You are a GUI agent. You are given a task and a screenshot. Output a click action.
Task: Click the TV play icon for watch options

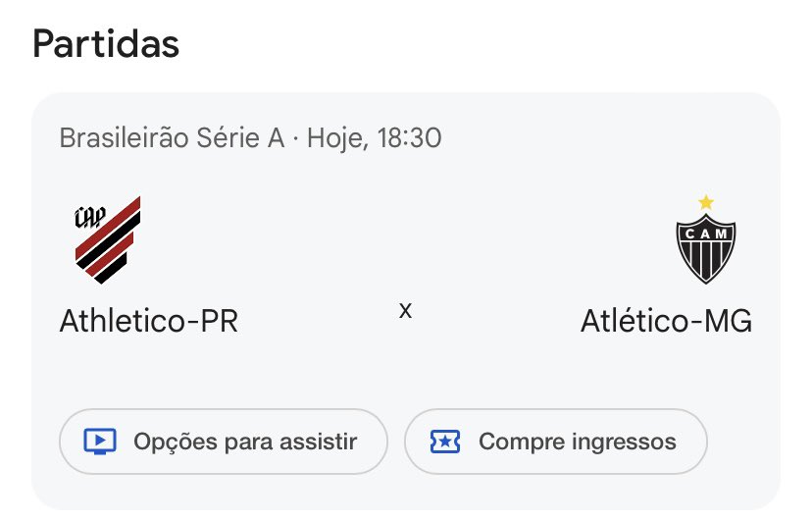click(x=100, y=442)
